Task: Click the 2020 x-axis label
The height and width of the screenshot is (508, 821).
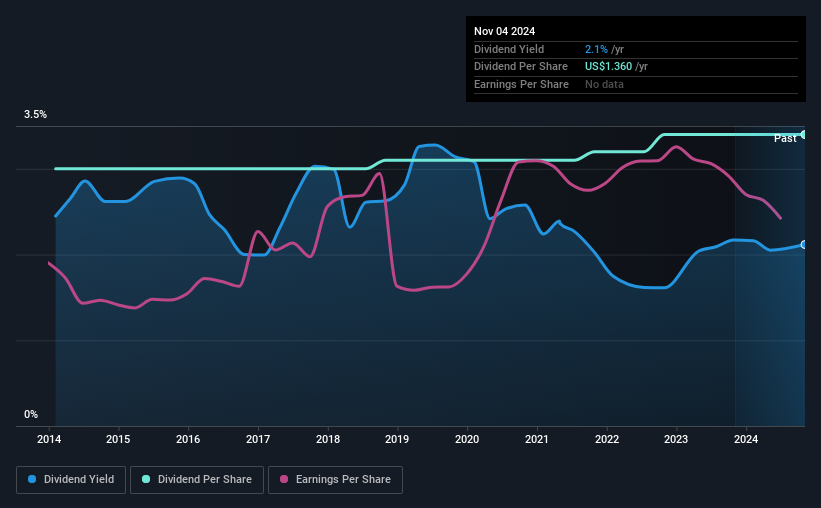Action: [x=467, y=439]
